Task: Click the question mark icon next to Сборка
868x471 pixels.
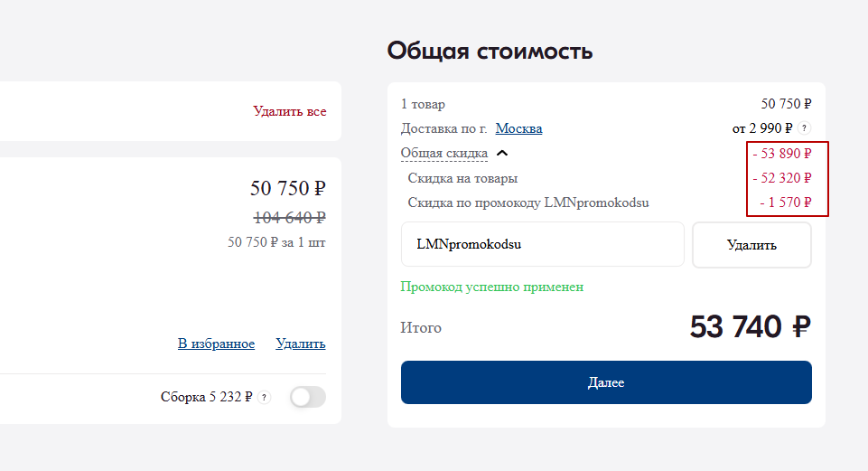Action: point(264,397)
